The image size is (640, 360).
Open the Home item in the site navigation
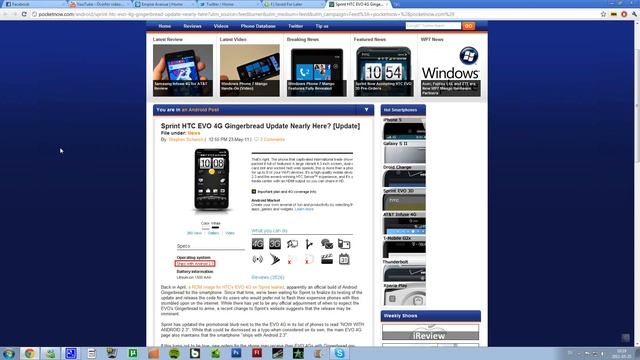[164, 26]
